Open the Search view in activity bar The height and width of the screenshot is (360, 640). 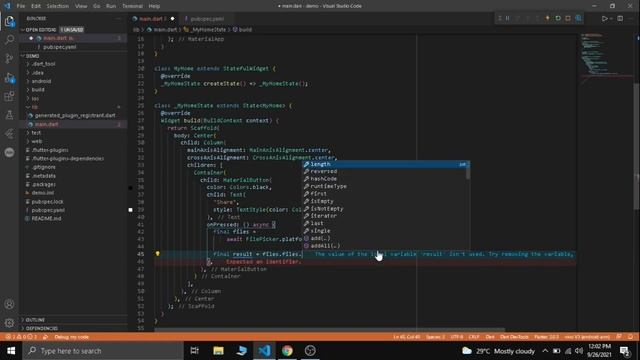point(9,40)
